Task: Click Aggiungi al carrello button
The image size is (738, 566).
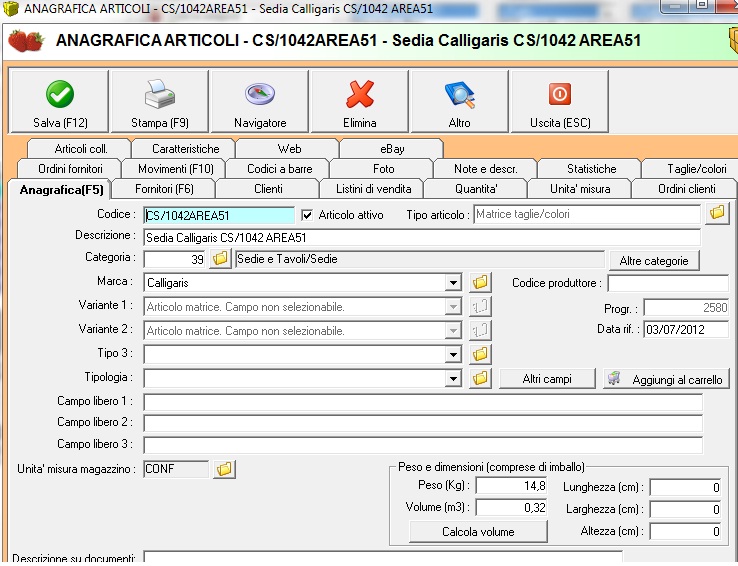Action: pyautogui.click(x=666, y=379)
